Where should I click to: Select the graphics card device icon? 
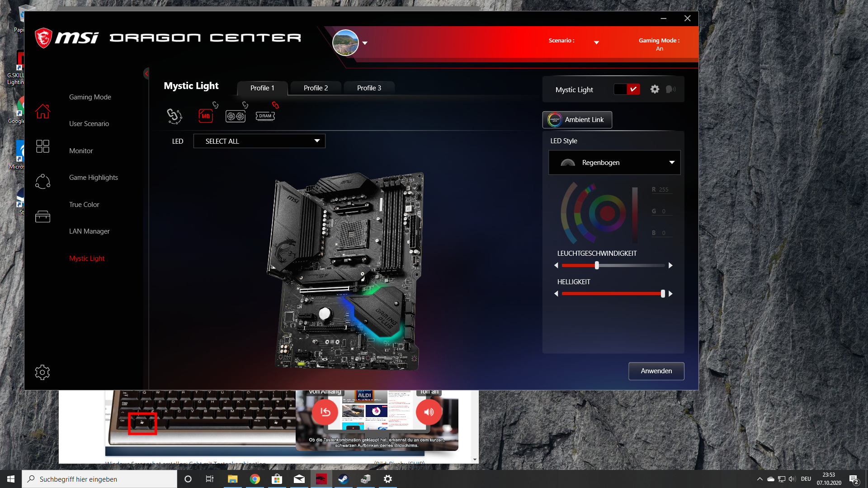click(x=235, y=117)
